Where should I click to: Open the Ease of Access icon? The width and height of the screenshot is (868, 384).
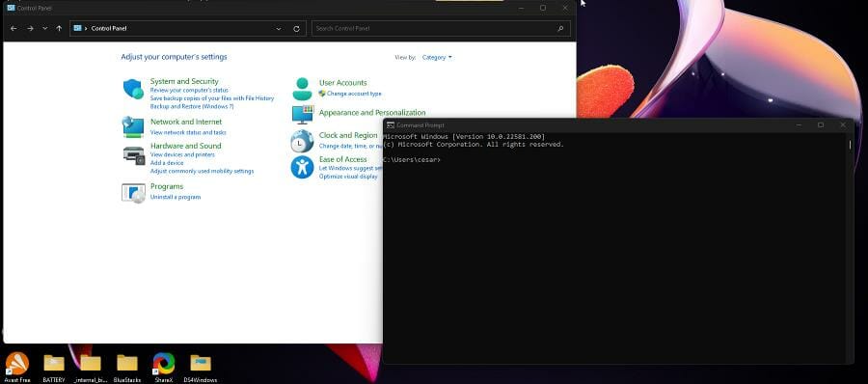pyautogui.click(x=302, y=167)
